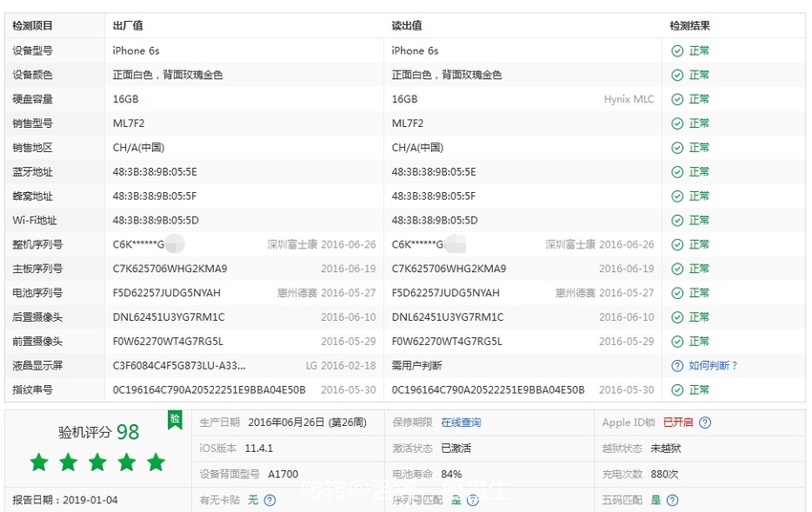Click the green check icon in 前置摄像头 row
This screenshot has width=812, height=512.
[x=677, y=342]
